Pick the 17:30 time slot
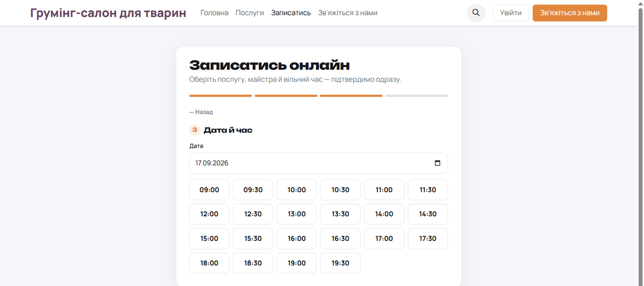 428,239
